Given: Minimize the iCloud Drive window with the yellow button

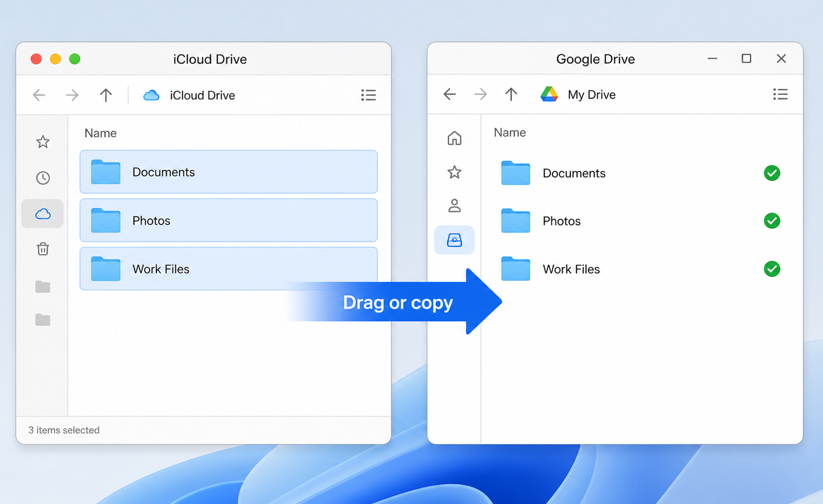Looking at the screenshot, I should point(55,59).
